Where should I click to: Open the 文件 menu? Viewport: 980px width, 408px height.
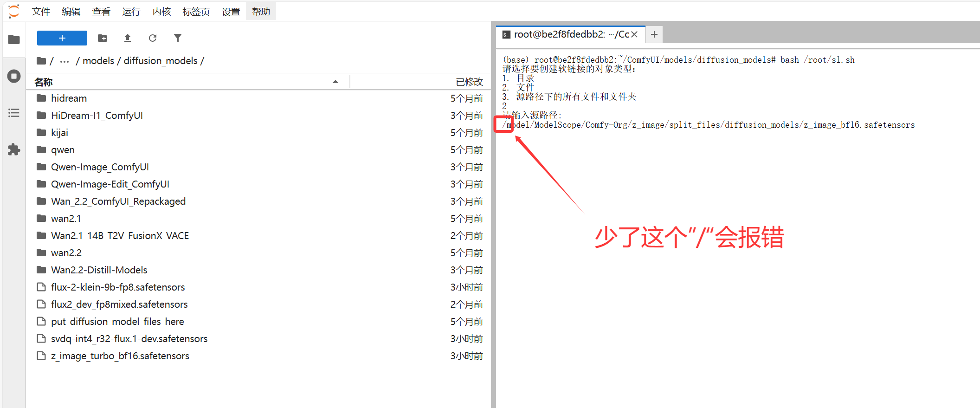coord(41,12)
